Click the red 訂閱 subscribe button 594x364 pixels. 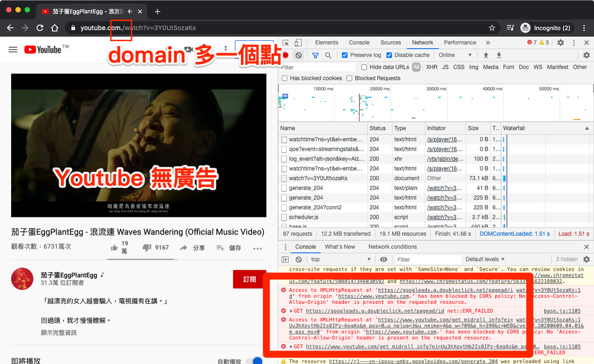[250, 279]
